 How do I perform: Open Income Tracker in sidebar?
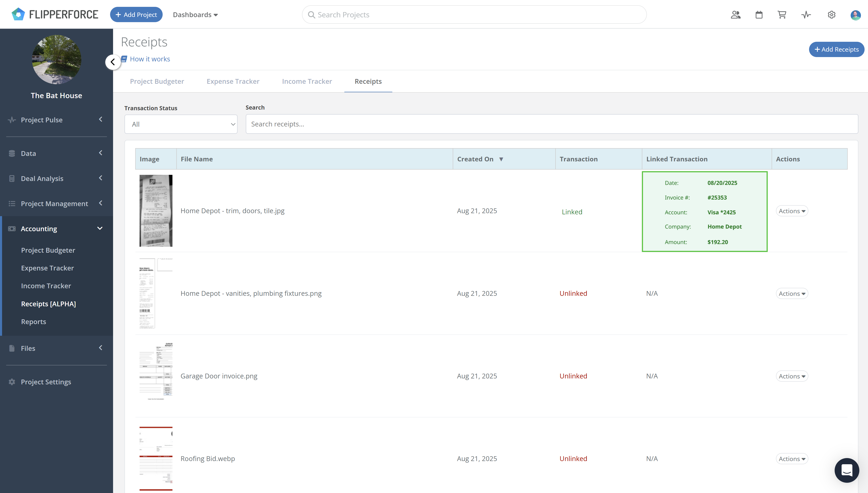coord(46,286)
